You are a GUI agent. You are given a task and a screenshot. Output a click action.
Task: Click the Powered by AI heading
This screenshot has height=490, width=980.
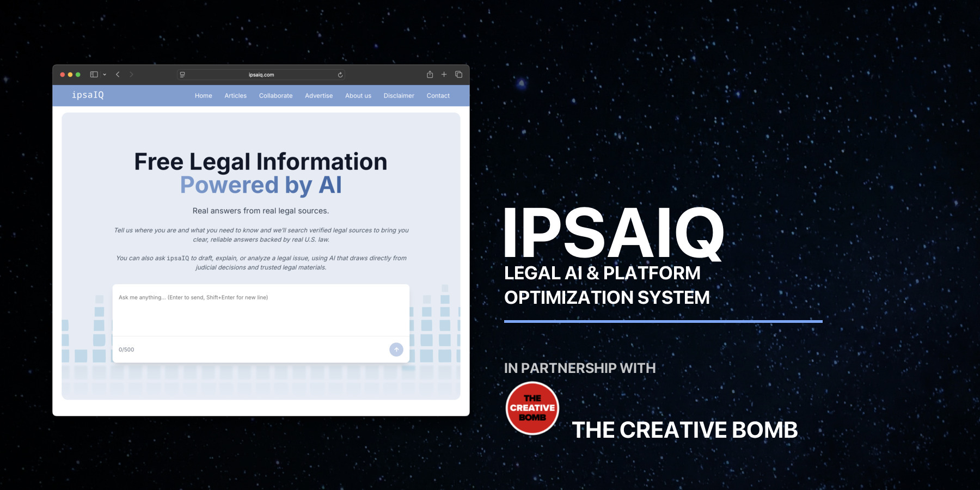[x=261, y=186]
